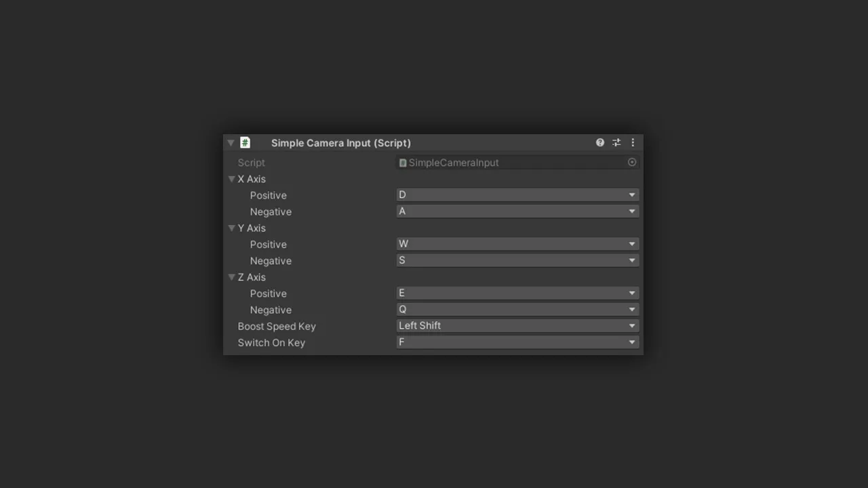This screenshot has width=868, height=488.
Task: Open the Switch On Key dropdown
Action: [517, 342]
